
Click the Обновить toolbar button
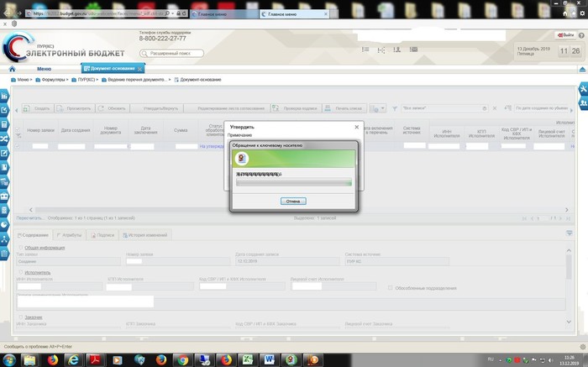click(113, 108)
